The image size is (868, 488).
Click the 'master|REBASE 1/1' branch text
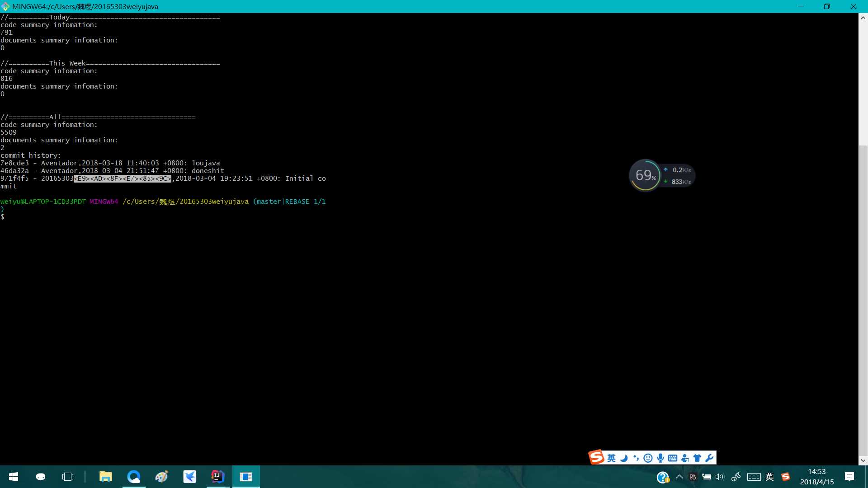pyautogui.click(x=291, y=202)
